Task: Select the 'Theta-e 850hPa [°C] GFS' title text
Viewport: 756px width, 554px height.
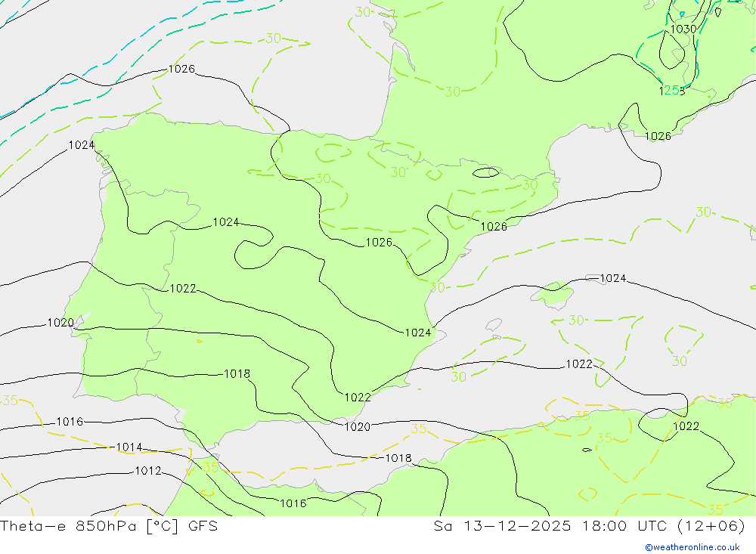Action: click(109, 526)
